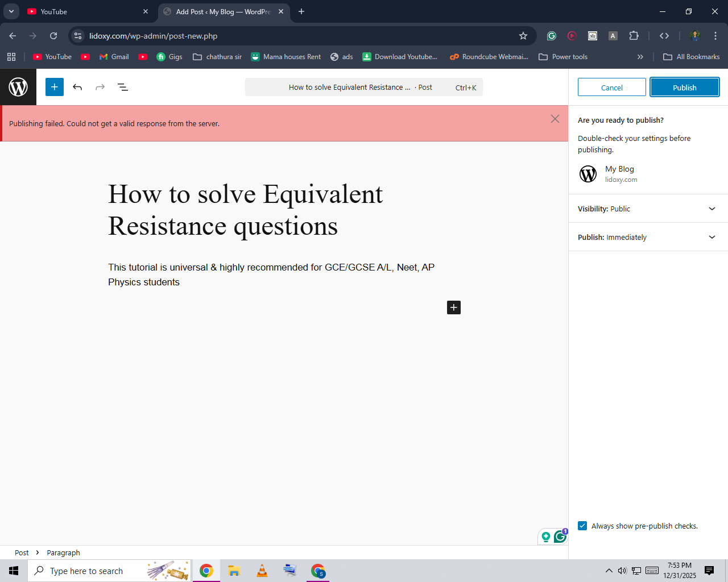This screenshot has height=582, width=728.
Task: Open the Chrome extensions puzzle icon
Action: [634, 36]
